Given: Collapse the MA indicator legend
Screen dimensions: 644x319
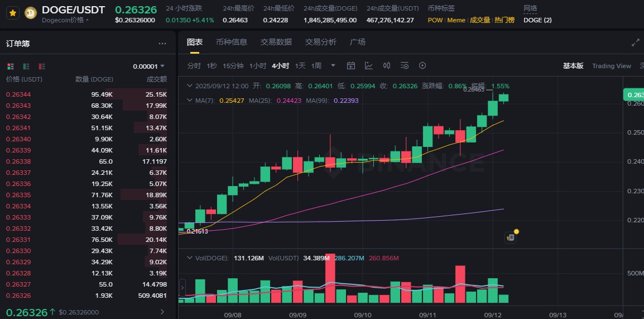Looking at the screenshot, I should click(189, 100).
